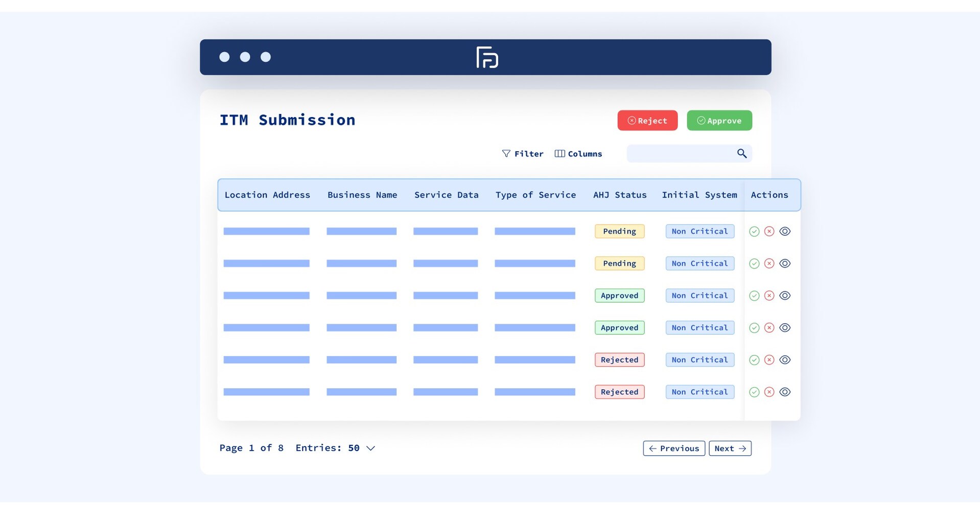Approve the first Pending row via green check icon
Viewport: 980px width, 514px height.
(x=754, y=231)
